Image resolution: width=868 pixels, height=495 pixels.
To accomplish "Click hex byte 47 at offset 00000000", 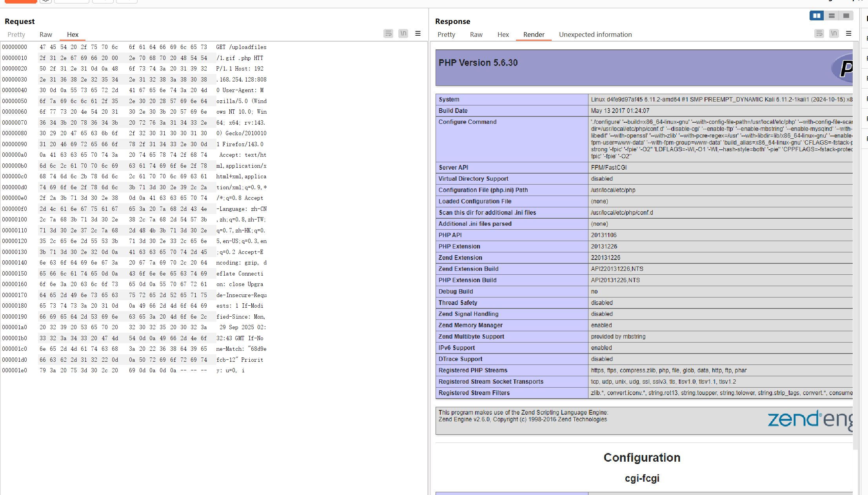I will (x=42, y=47).
